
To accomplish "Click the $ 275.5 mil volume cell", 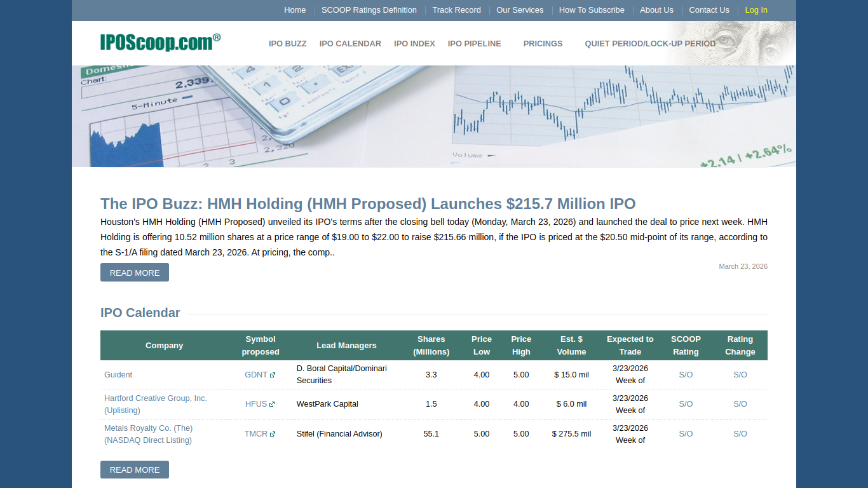I will (x=571, y=434).
